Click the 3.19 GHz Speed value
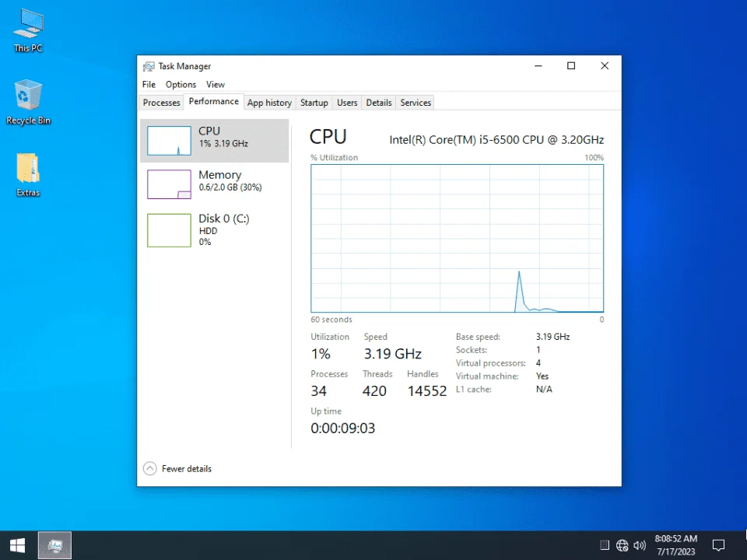Screen dimensions: 747x560 coord(392,354)
